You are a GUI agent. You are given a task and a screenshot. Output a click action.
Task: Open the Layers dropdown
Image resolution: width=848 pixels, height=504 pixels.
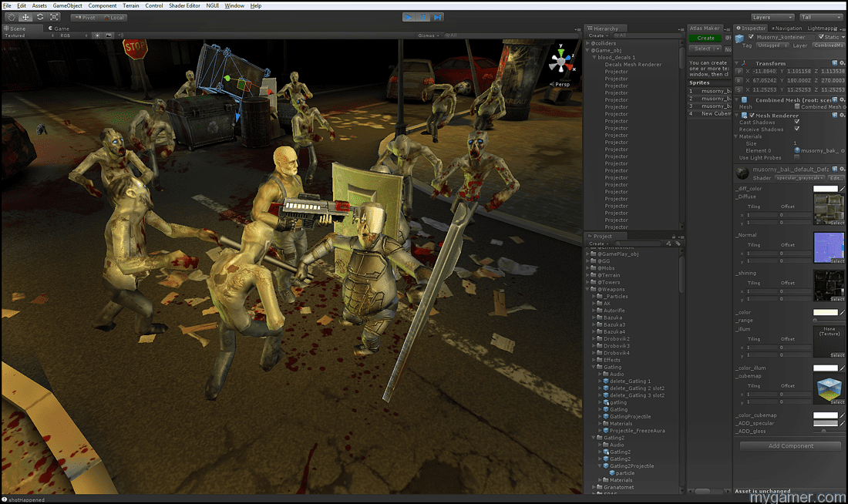[772, 17]
